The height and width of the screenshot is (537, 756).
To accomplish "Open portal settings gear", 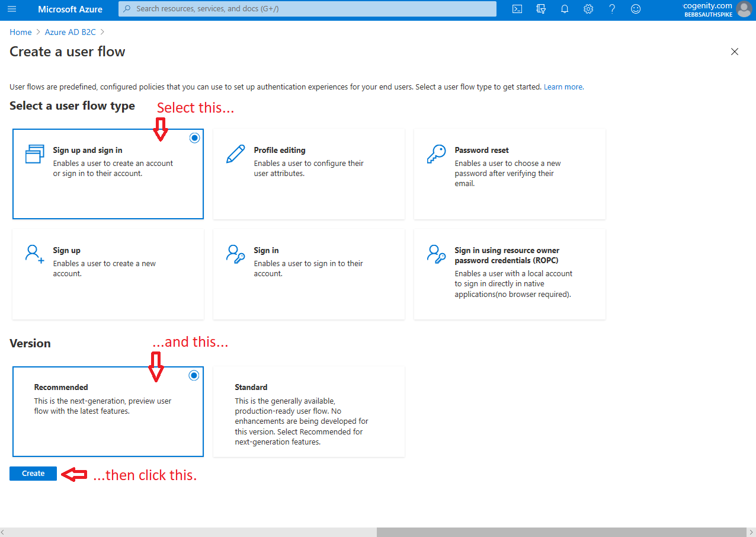I will pos(588,9).
